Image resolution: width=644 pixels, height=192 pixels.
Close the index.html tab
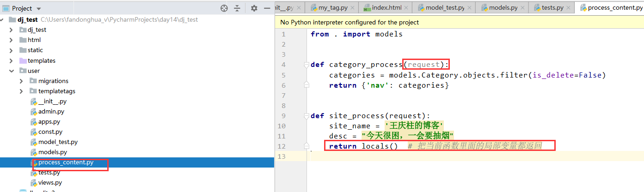406,8
